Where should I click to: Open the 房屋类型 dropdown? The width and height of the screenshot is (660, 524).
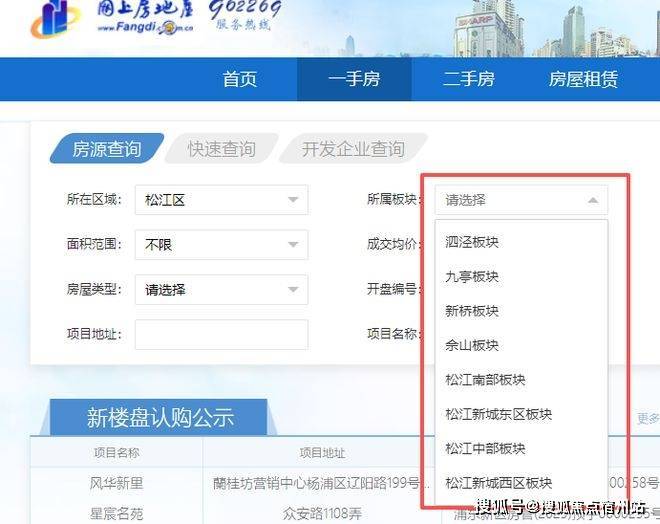[x=221, y=290]
